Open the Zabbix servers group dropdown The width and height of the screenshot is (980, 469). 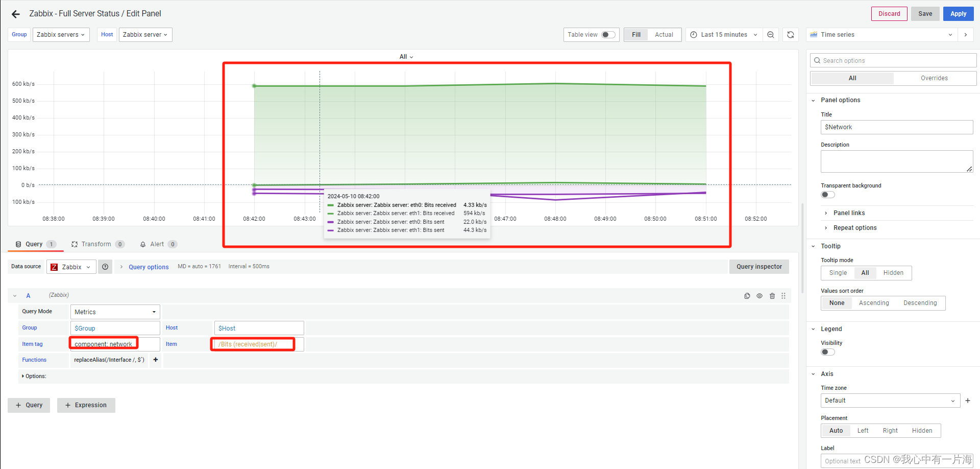tap(61, 35)
